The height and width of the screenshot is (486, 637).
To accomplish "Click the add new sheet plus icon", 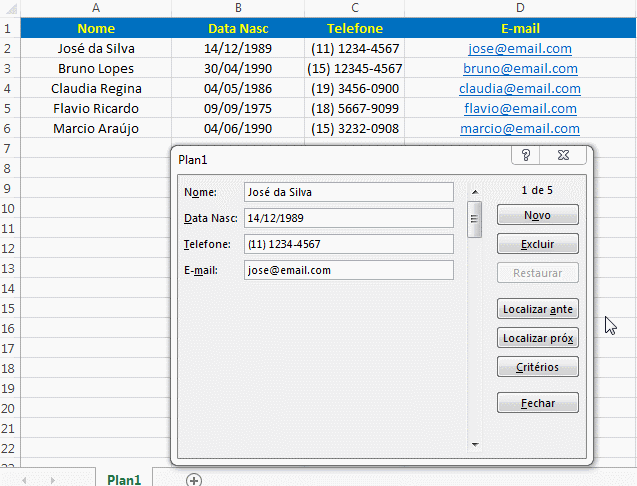I will tap(194, 480).
